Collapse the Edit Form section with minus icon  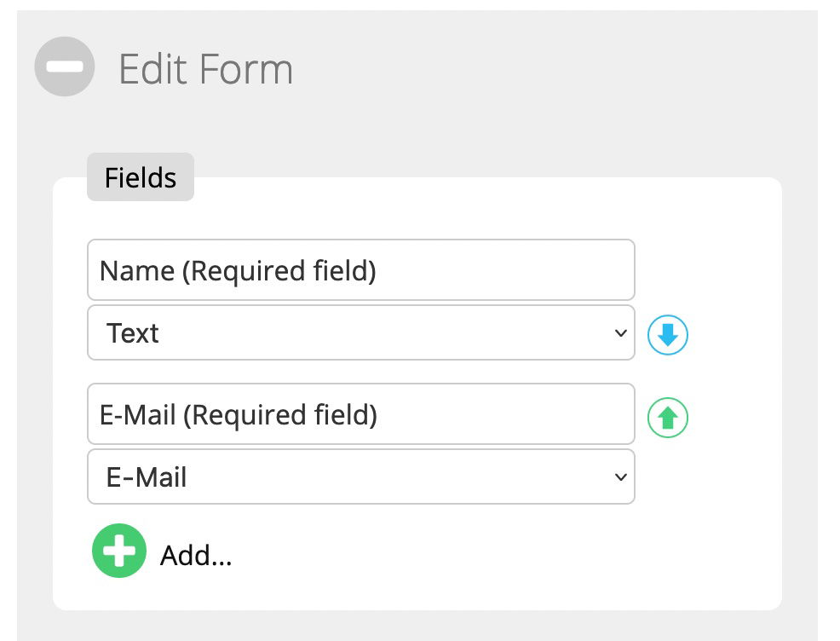[x=65, y=66]
